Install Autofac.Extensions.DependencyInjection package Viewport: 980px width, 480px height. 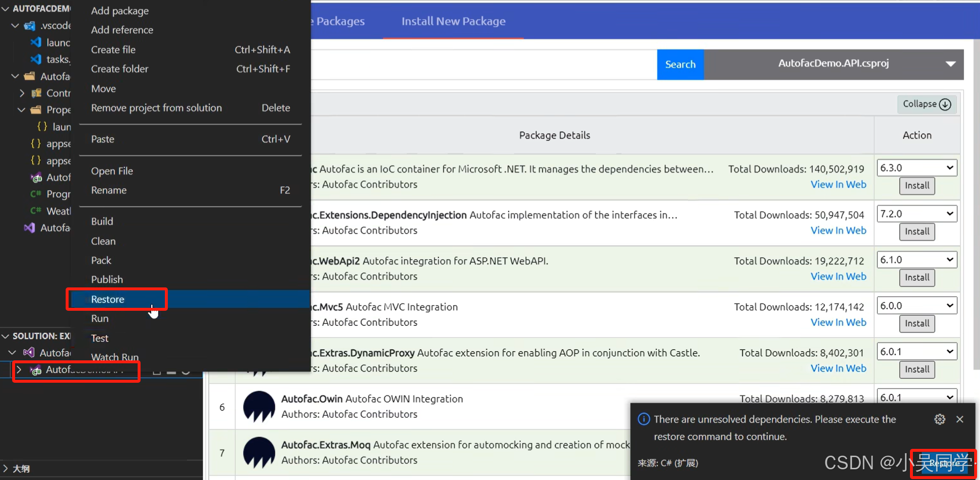click(917, 231)
